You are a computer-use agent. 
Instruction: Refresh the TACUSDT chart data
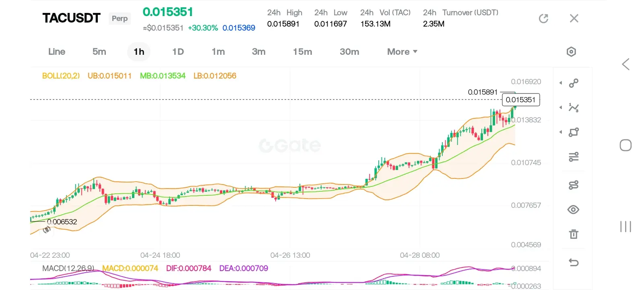coord(543,19)
